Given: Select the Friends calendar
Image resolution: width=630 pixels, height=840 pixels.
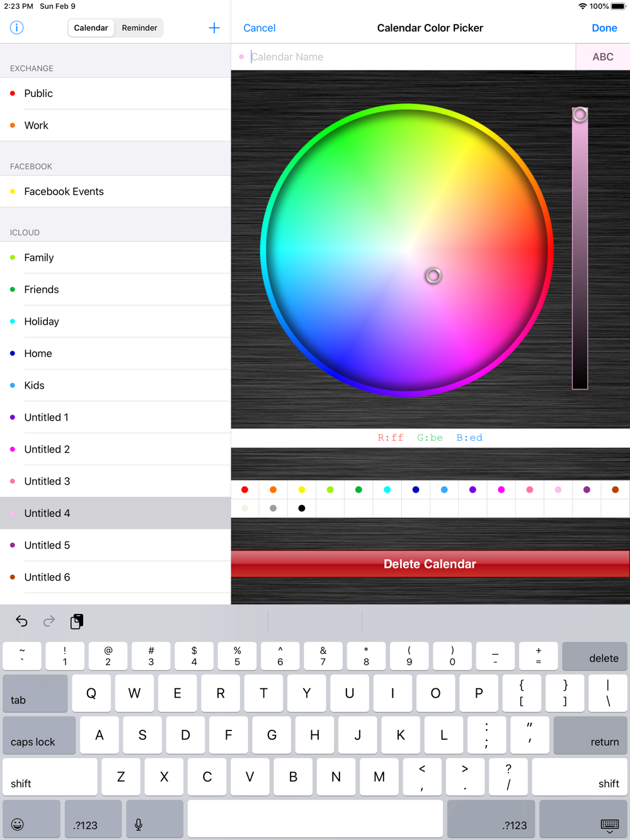Looking at the screenshot, I should tap(115, 290).
